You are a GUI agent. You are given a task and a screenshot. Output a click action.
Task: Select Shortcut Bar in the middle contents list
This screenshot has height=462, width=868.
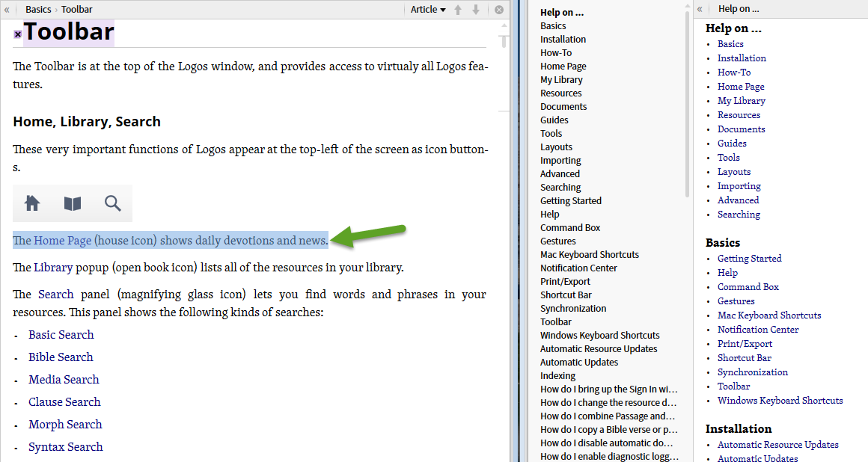566,295
